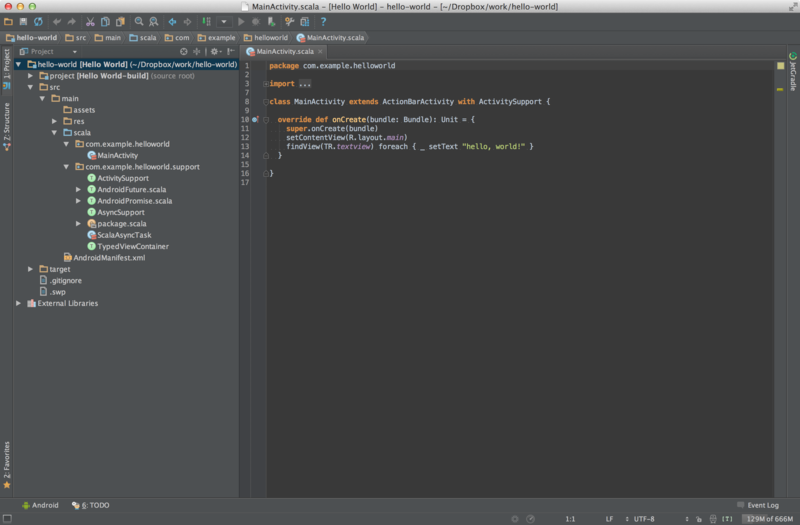Click the scroll from source target icon

[x=184, y=52]
